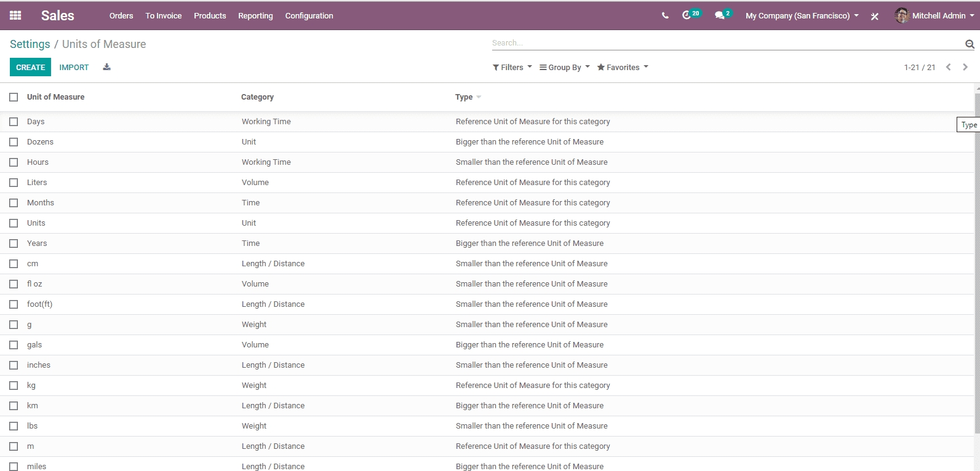
Task: Open the Reporting menu
Action: point(255,15)
